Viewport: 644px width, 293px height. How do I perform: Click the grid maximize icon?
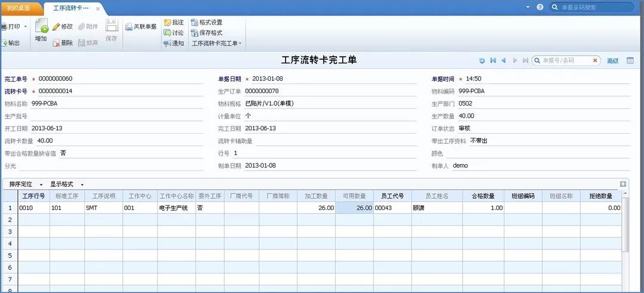623,184
